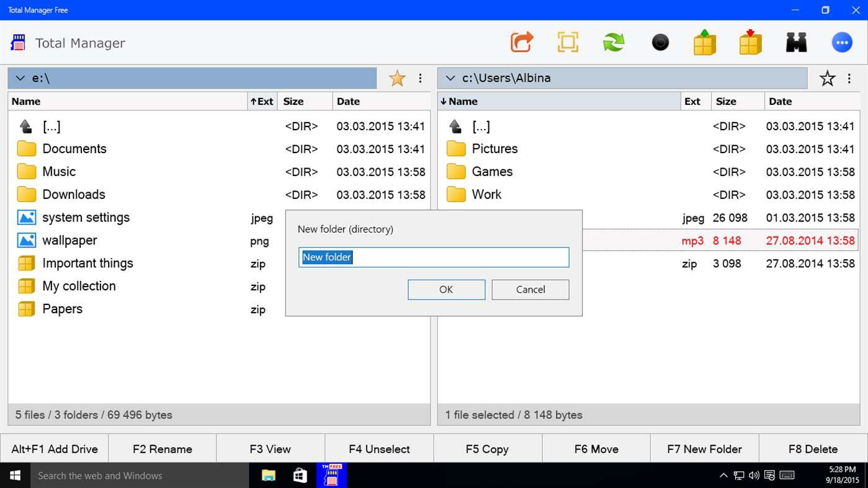Click the Total Manager app logo icon
Image resolution: width=868 pixels, height=488 pixels.
coord(19,43)
